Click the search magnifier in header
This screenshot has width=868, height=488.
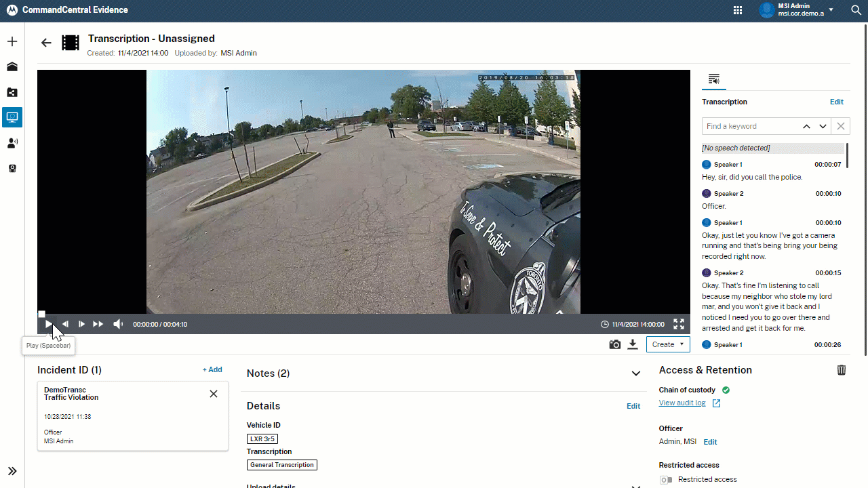tap(856, 10)
